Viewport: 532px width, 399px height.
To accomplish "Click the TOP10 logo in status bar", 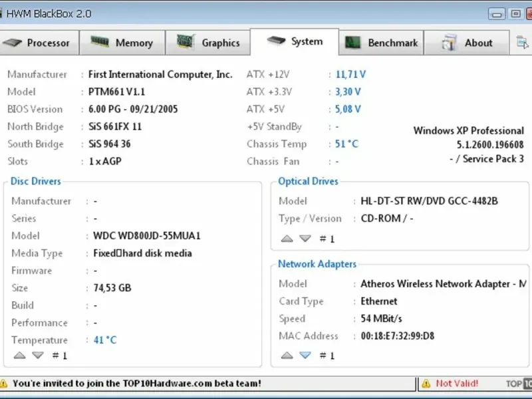I will [519, 384].
